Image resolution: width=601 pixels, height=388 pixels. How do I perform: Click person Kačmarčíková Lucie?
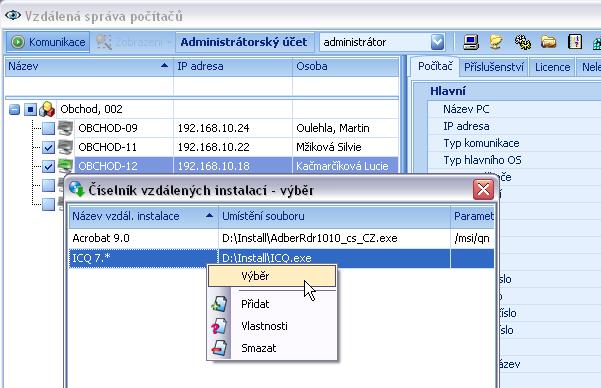click(x=342, y=166)
